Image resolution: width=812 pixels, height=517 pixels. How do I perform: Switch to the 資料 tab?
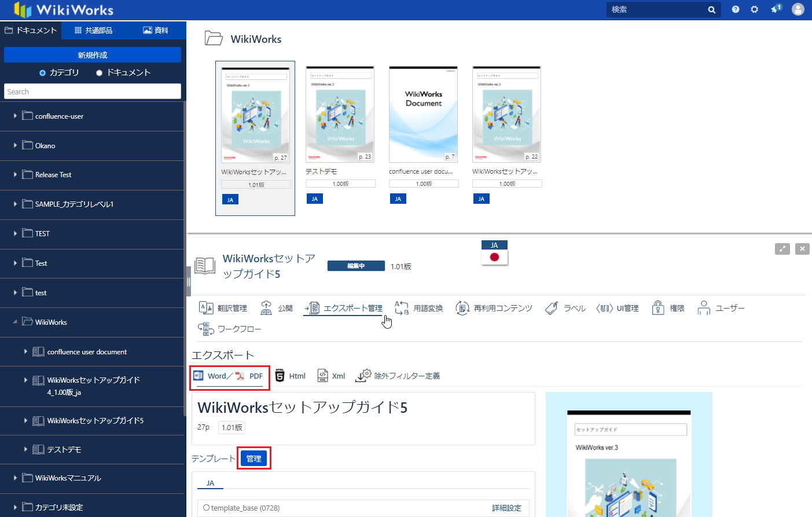156,30
